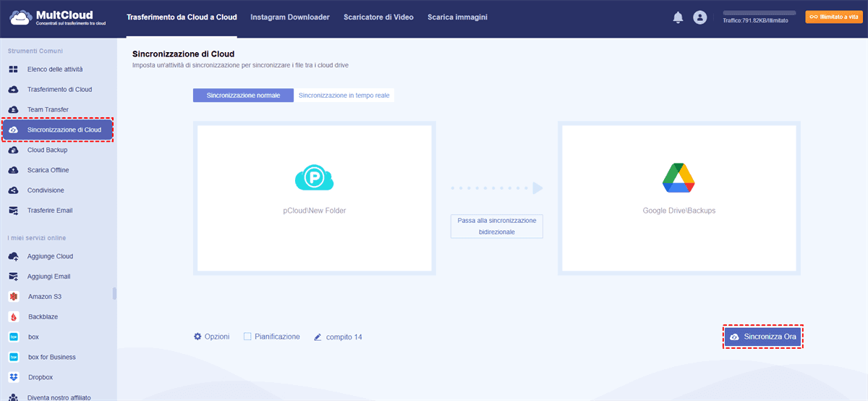Click Condivisione label in sidebar
868x401 pixels.
pyautogui.click(x=46, y=190)
